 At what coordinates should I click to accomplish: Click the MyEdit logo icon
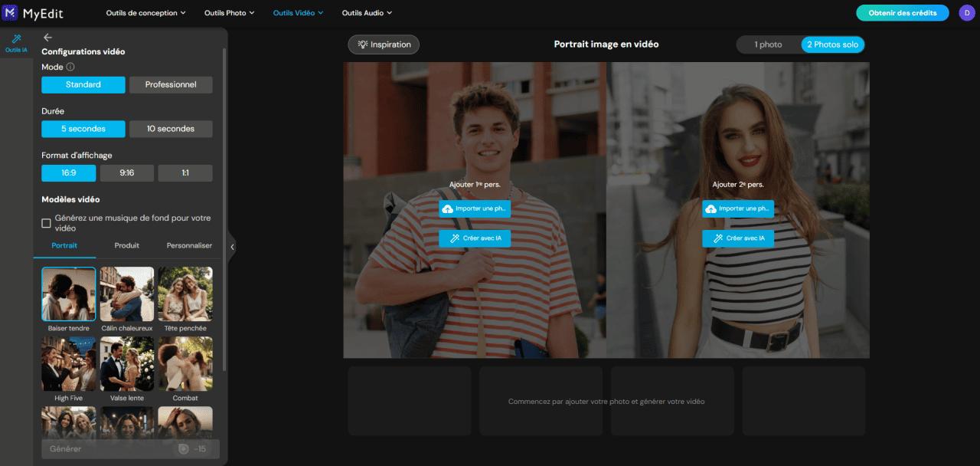pos(11,12)
